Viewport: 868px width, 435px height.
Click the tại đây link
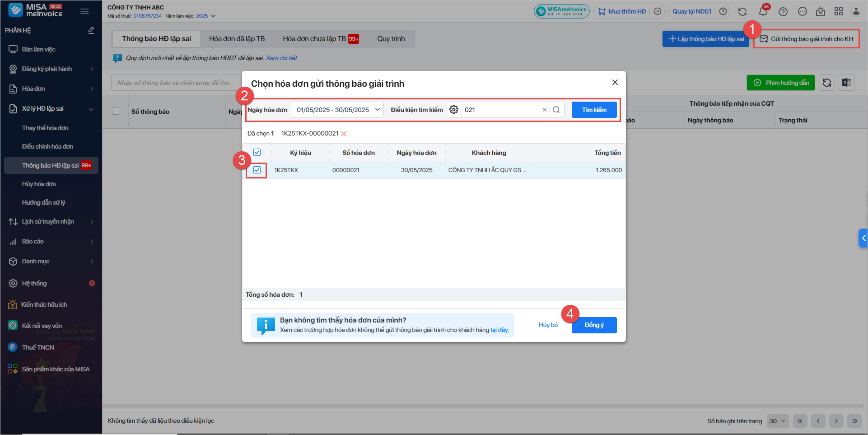499,330
